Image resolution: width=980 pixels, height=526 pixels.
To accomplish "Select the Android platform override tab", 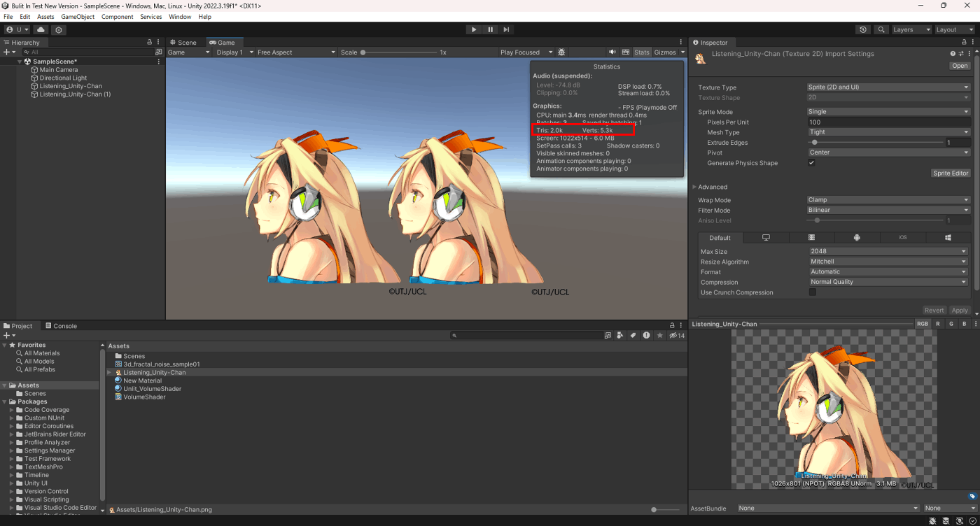I will pyautogui.click(x=857, y=238).
